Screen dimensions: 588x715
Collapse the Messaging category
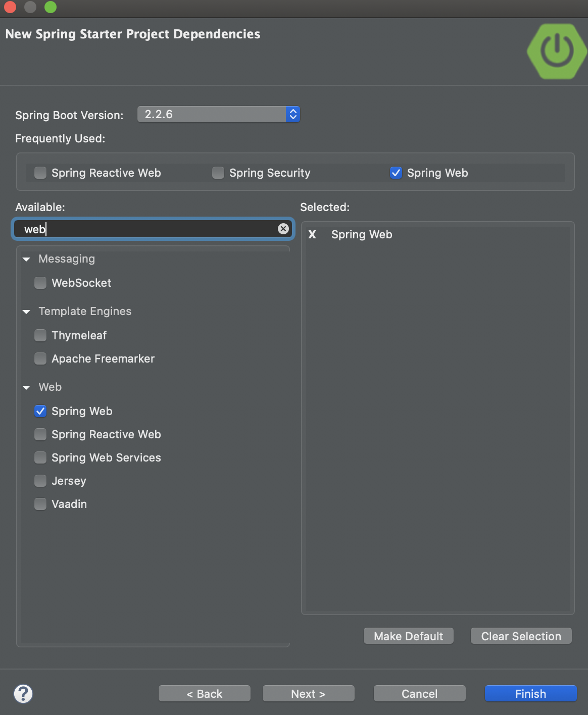point(26,259)
